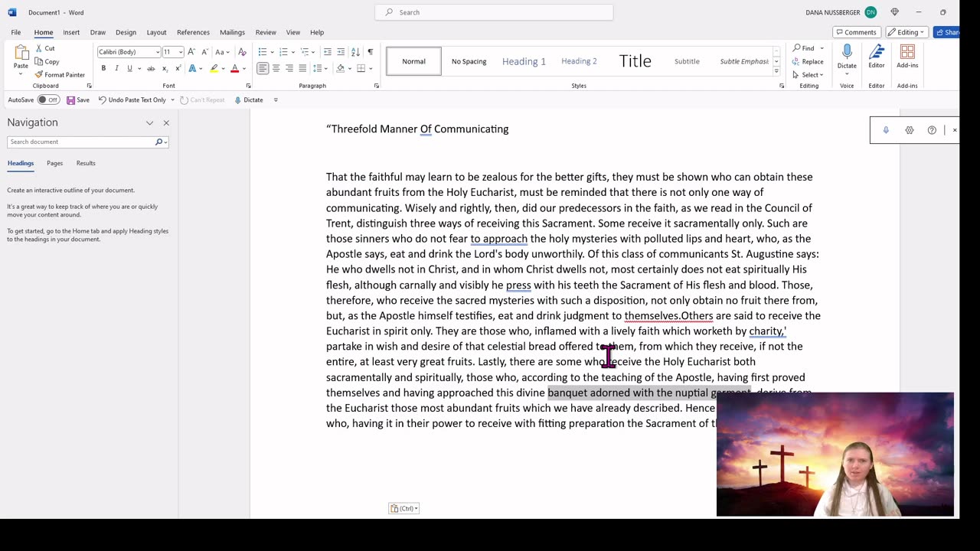Screen dimensions: 980x551
Task: Toggle AutoSave switch off/on
Action: [48, 99]
